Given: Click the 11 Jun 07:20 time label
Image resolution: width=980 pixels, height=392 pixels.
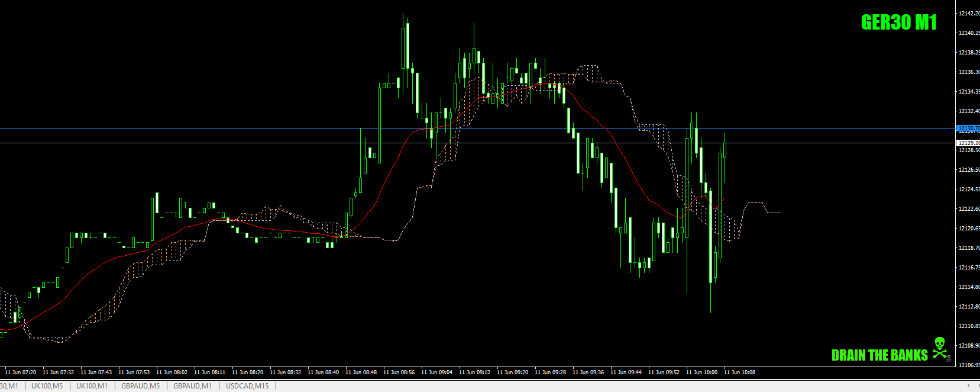Looking at the screenshot, I should 21,372.
